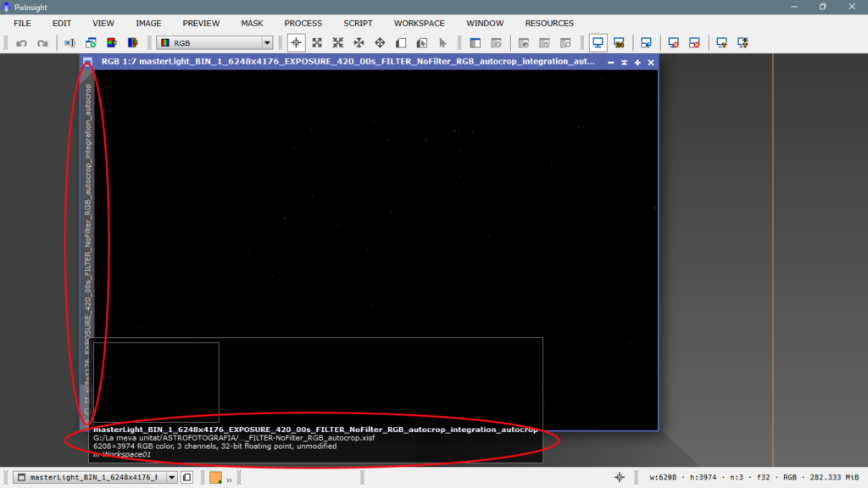Open the RGB display channel dropdown
This screenshot has width=868, height=488.
pyautogui.click(x=214, y=42)
